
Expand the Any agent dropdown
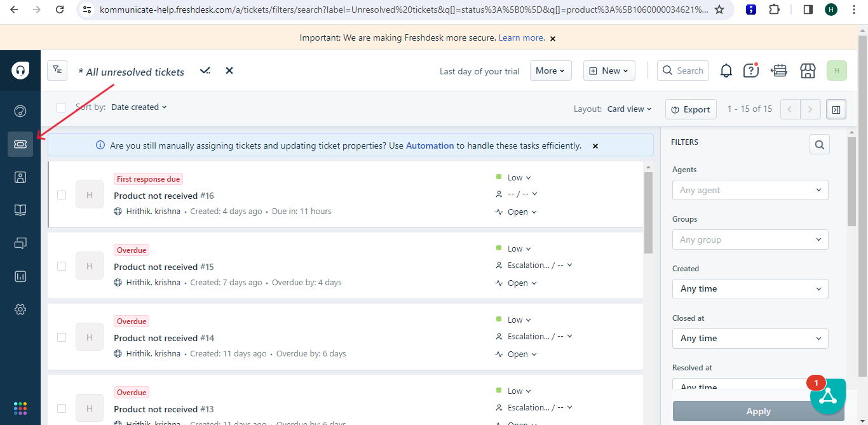pos(750,189)
